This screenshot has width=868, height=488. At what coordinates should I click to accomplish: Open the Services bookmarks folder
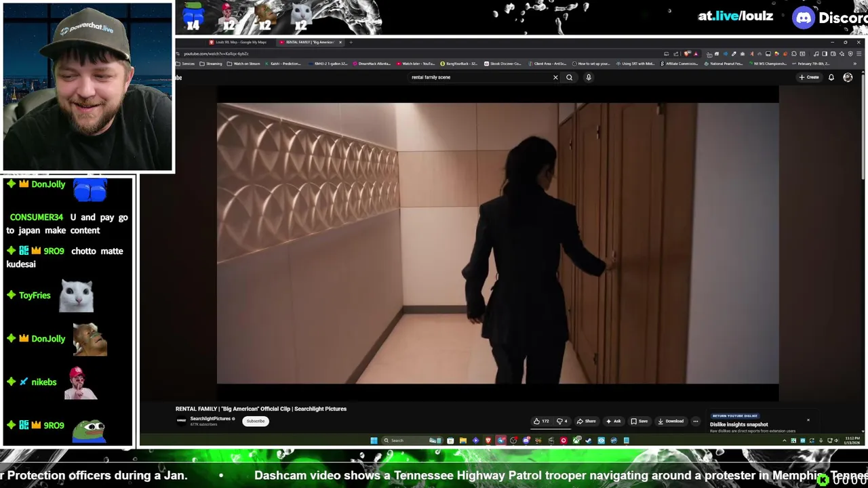coord(186,64)
